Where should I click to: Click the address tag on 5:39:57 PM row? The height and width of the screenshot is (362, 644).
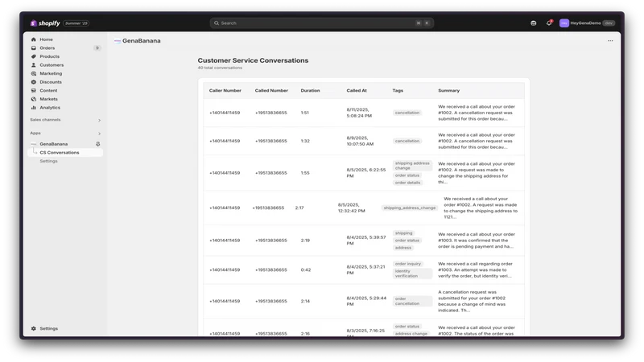403,248
